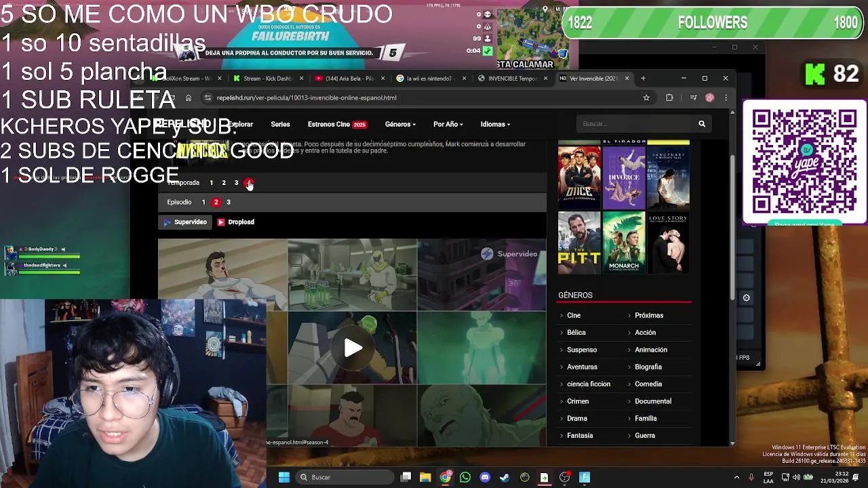Open the Chrome profile avatar
868x488 pixels.
[x=710, y=98]
